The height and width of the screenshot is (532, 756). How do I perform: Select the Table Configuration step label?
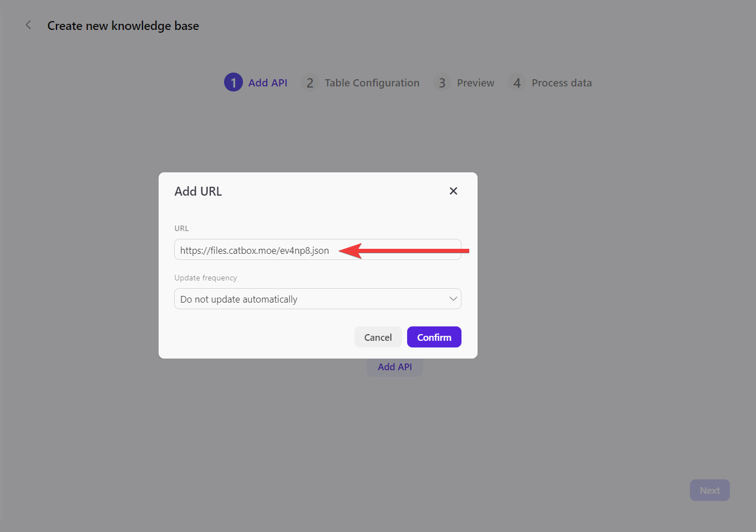tap(372, 83)
